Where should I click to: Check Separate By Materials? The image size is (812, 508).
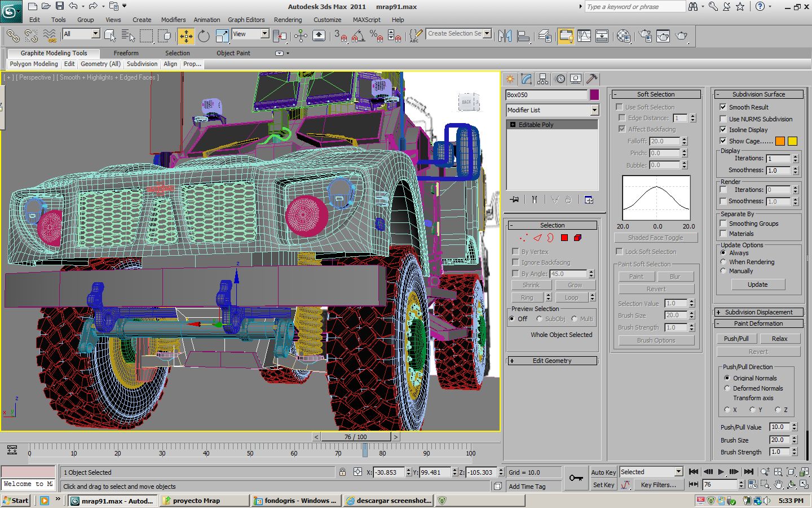click(x=723, y=233)
